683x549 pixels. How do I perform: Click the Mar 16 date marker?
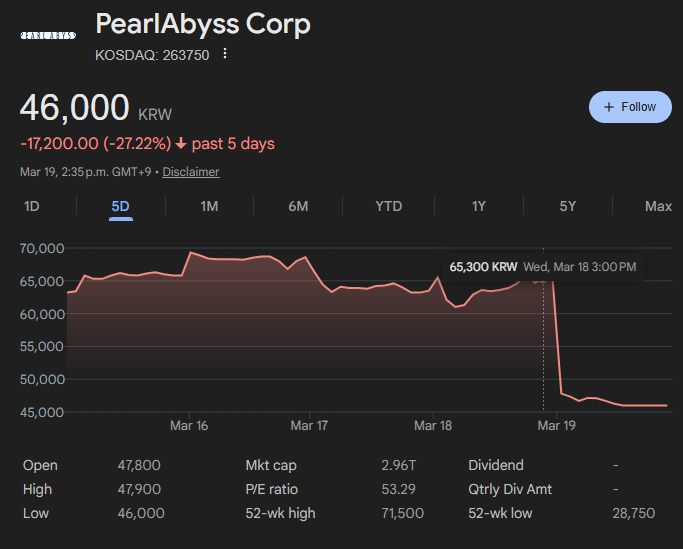[189, 426]
